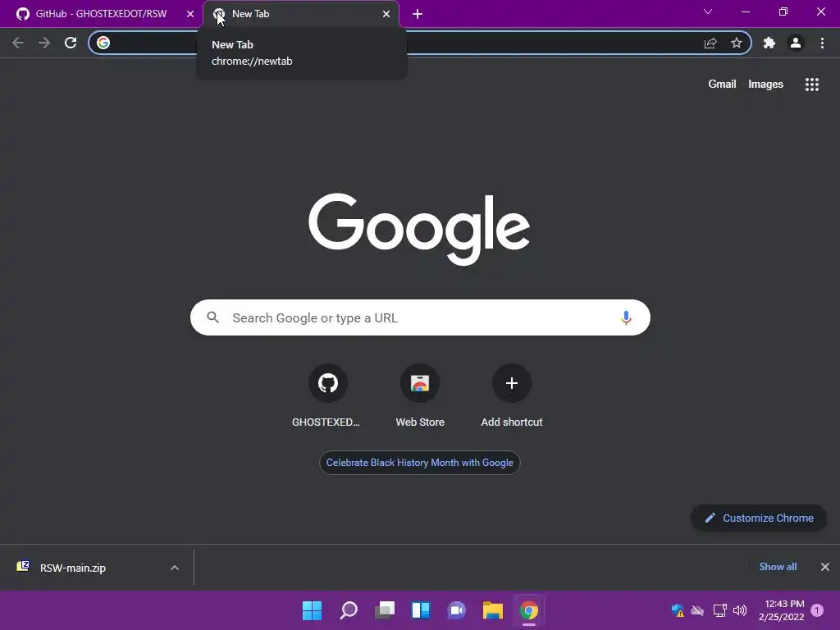Open Windows taskbar search
840x630 pixels.
(349, 610)
